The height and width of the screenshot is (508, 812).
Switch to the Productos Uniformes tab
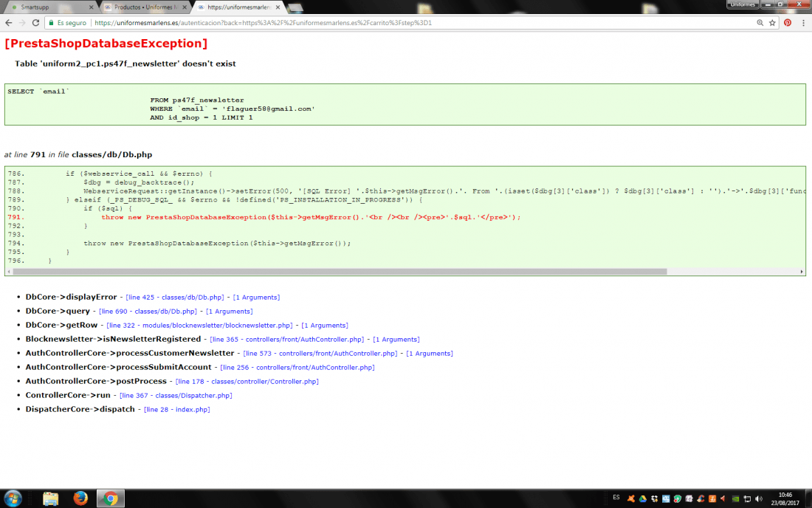pyautogui.click(x=145, y=7)
